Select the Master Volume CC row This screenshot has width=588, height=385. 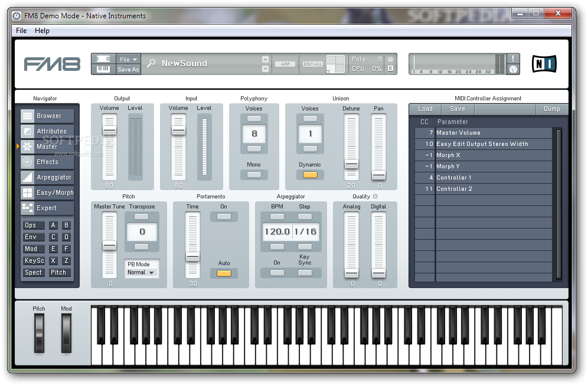pos(484,132)
